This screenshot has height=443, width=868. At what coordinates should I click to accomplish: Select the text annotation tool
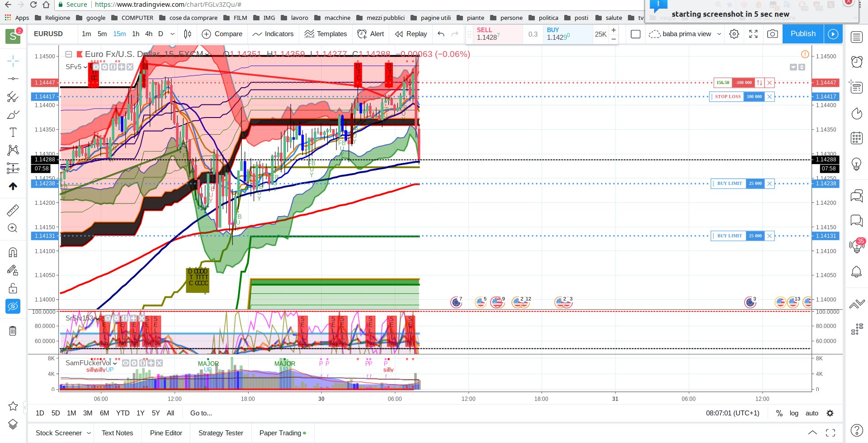point(13,132)
